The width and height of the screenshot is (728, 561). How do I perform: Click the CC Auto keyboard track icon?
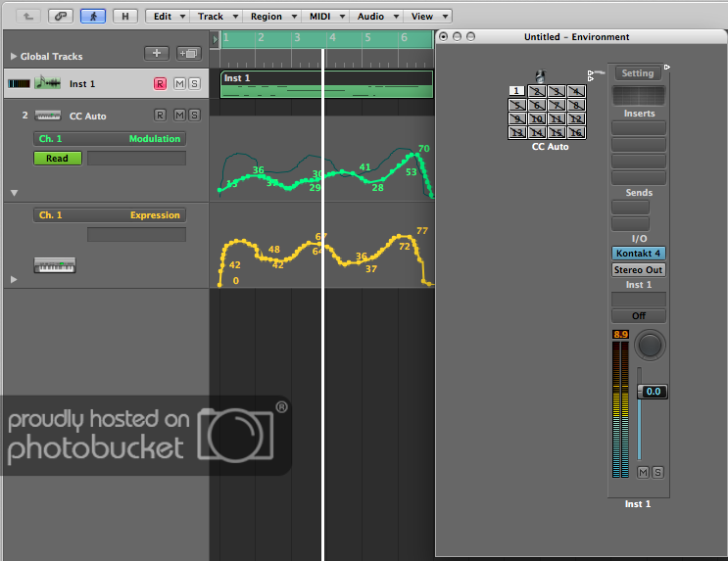(48, 116)
